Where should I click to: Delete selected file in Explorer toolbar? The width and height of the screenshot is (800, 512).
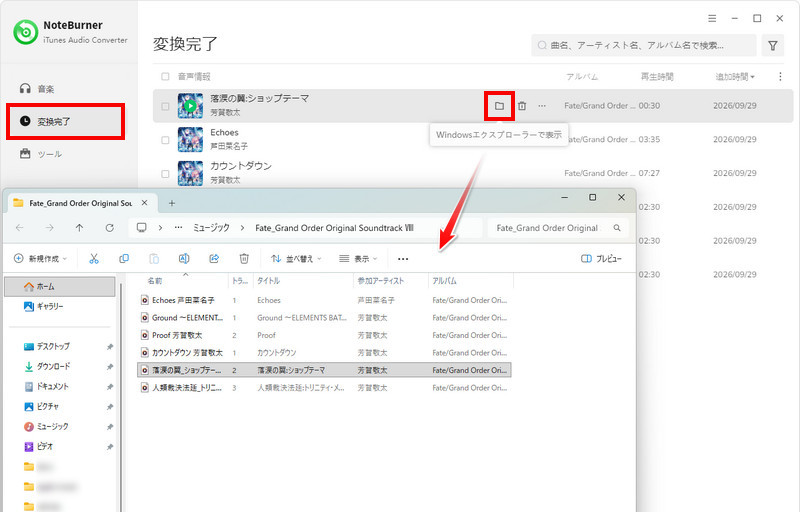point(244,259)
